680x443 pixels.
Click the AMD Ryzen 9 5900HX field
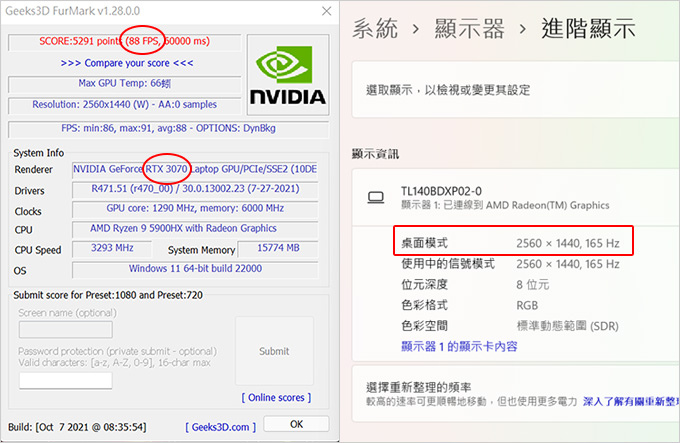tap(195, 229)
